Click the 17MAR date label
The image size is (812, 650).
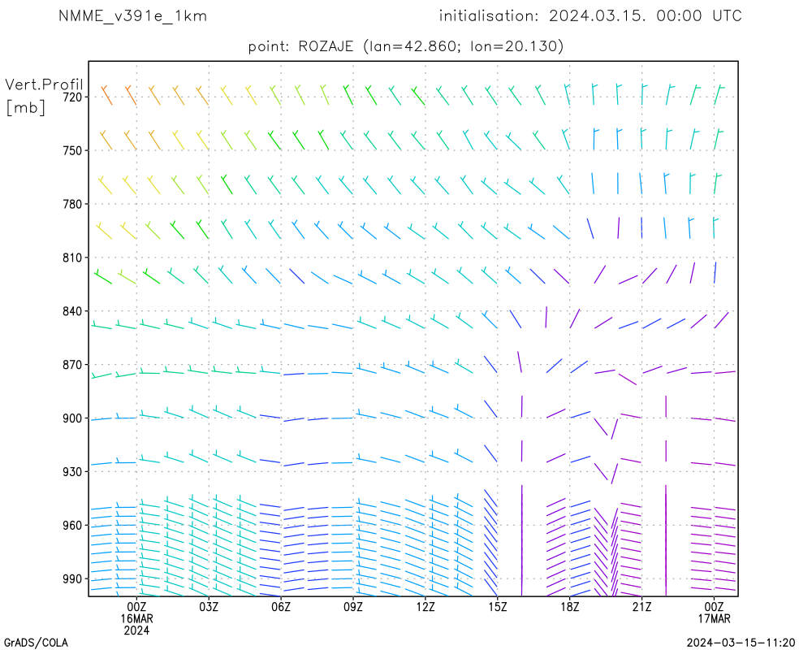(x=714, y=618)
